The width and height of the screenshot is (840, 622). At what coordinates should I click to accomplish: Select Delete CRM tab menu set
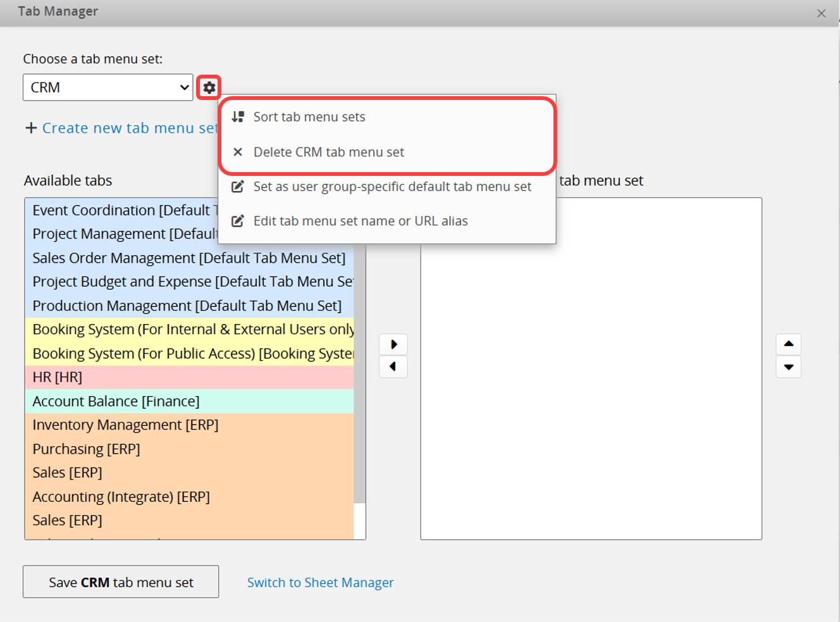(328, 152)
